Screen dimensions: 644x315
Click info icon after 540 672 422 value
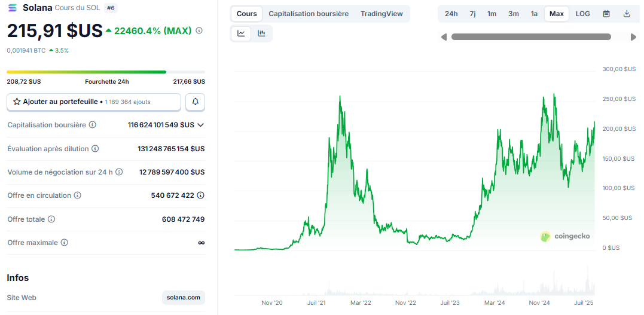200,195
